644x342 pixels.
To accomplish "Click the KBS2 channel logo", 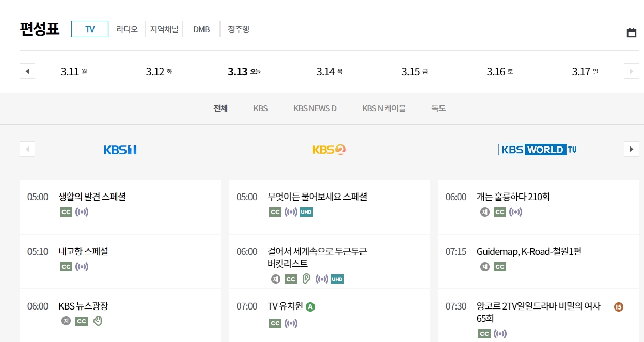I will click(x=329, y=150).
